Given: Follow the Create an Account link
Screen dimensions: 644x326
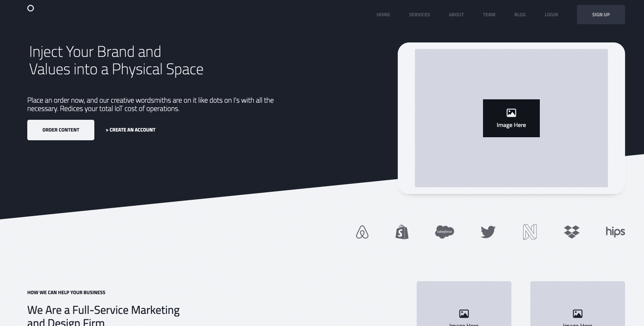Looking at the screenshot, I should (131, 130).
